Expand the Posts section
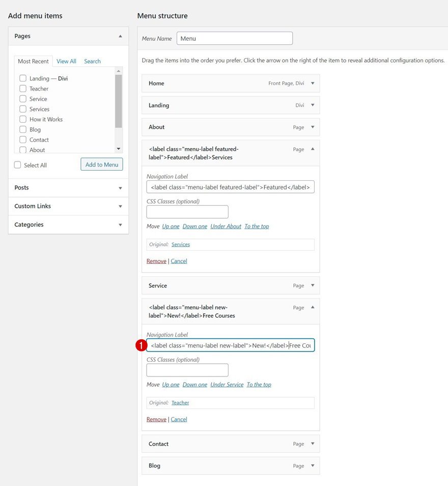Screen dimensions: 448x486 point(120,188)
